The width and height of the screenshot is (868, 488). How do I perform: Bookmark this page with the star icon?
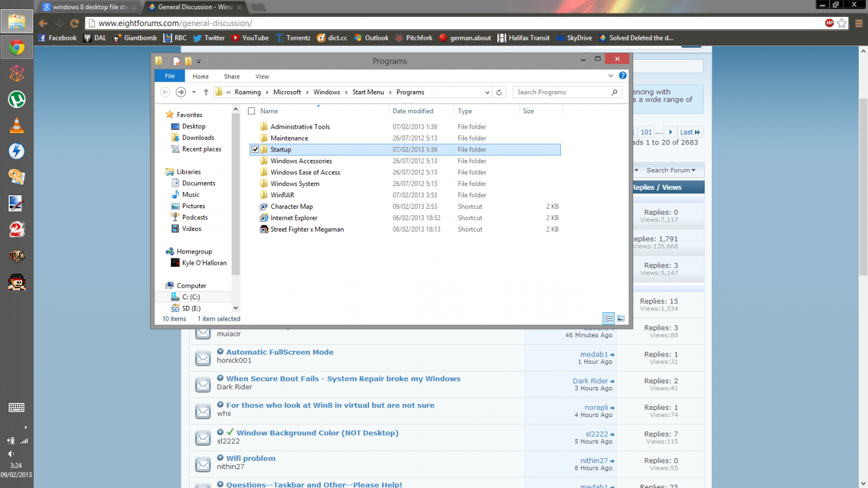[842, 23]
